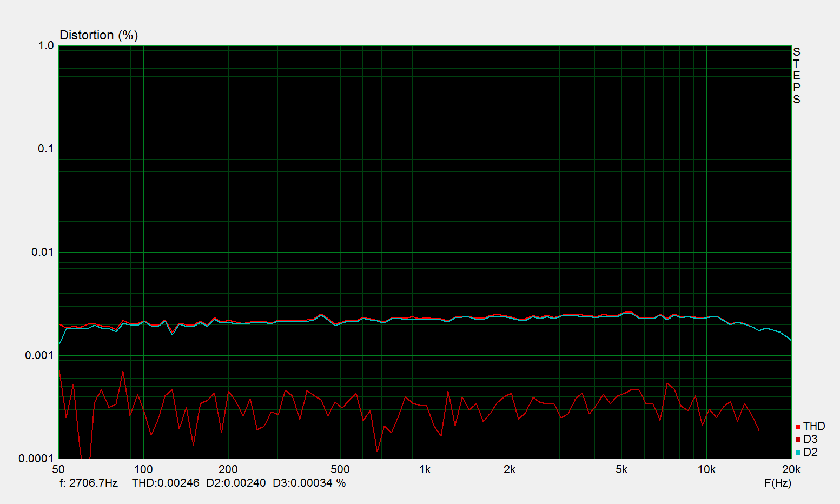Click the 500 frequency axis label
Viewport: 840px width, 504px height.
pyautogui.click(x=340, y=469)
